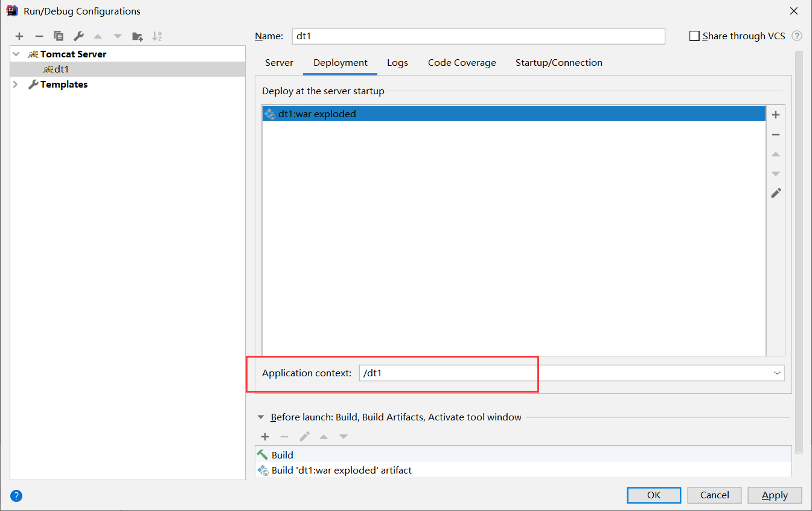
Task: Open help question mark at bottom left
Action: tap(16, 497)
